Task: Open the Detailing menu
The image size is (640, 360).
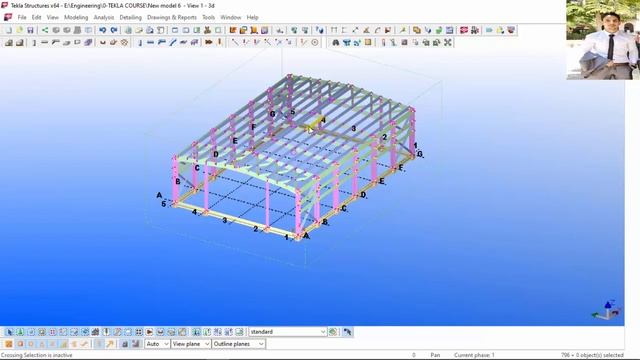Action: 130,17
